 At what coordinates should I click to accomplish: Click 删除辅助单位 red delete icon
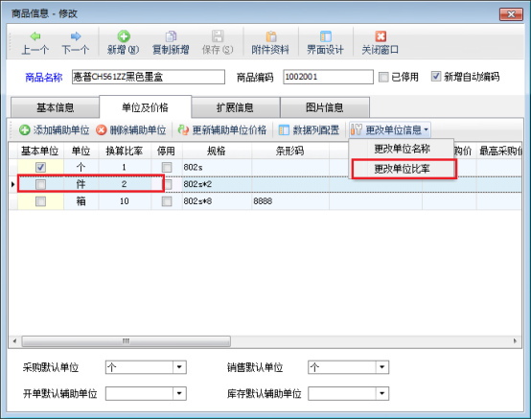(102, 130)
